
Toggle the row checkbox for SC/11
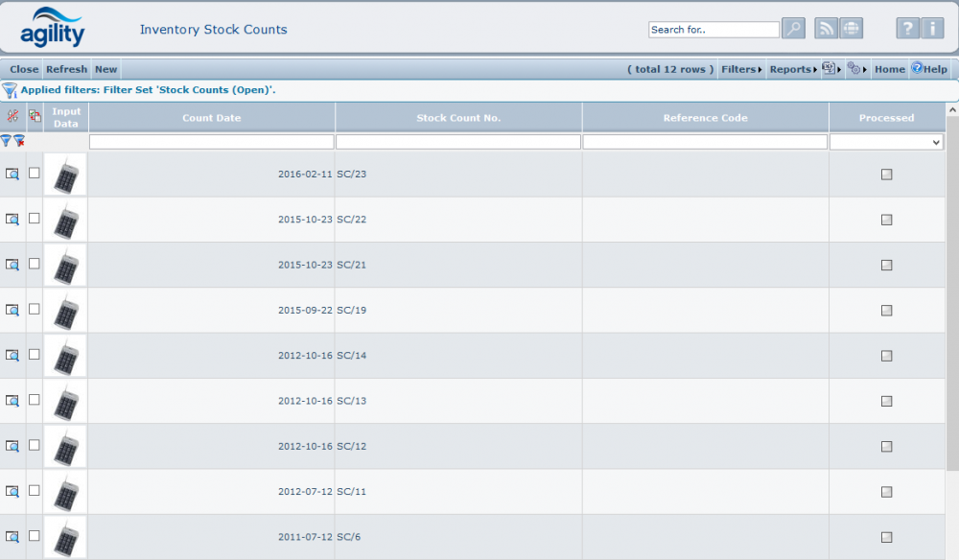(35, 491)
